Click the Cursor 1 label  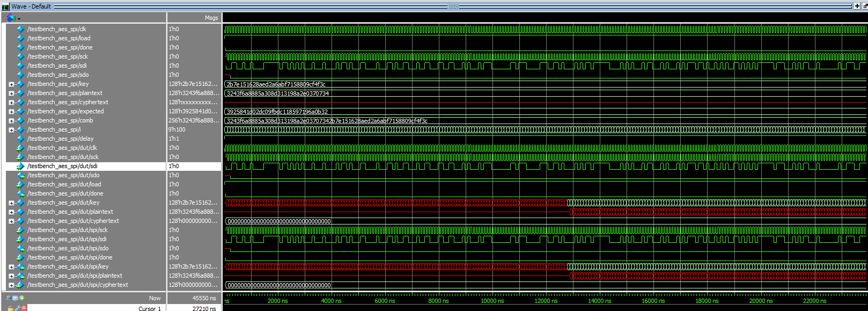pyautogui.click(x=149, y=308)
